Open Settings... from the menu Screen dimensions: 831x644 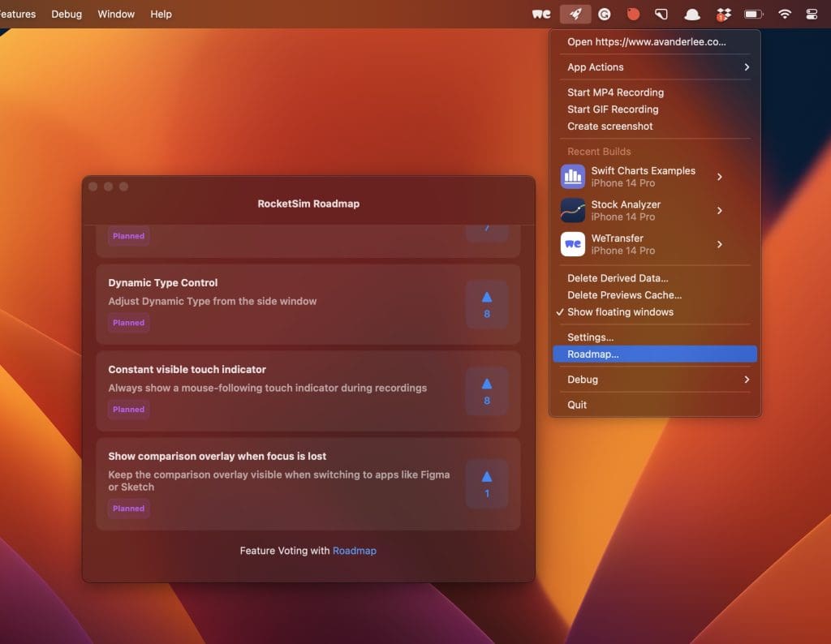[x=655, y=337]
